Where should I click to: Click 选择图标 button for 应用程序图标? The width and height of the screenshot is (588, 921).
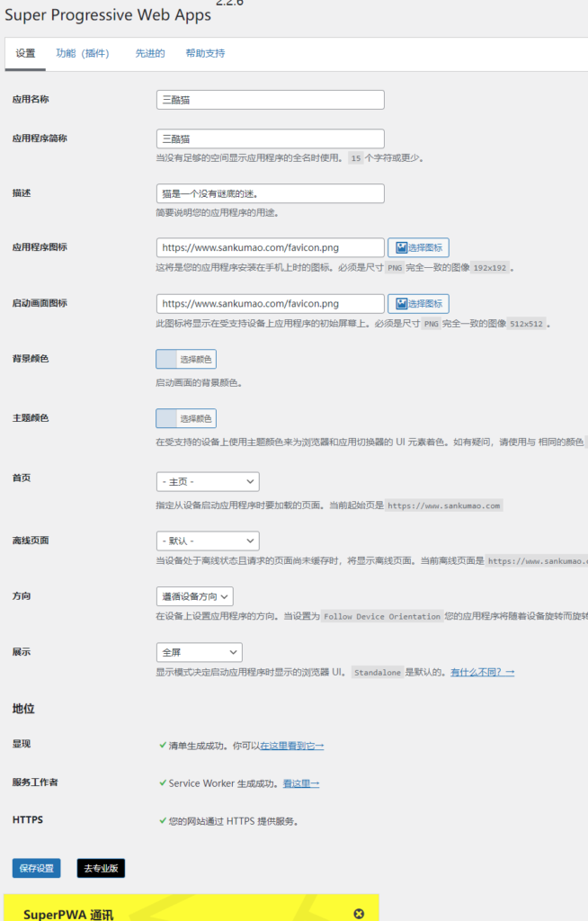click(x=418, y=248)
